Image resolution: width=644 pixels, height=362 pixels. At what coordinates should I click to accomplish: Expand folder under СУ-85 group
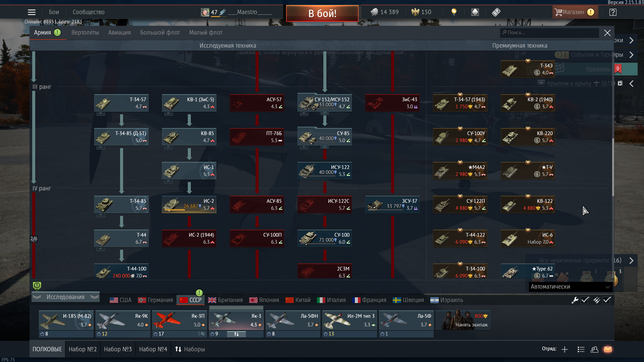coord(324,147)
